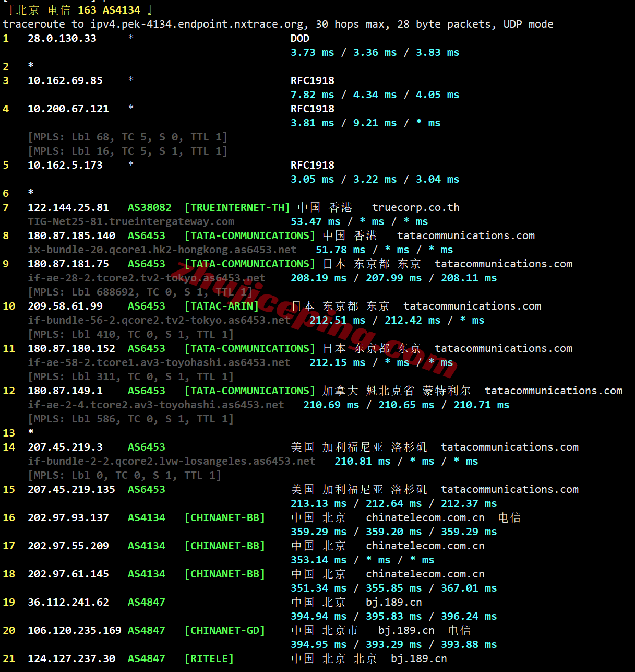Select latency value 3.05 ms
635x672 pixels.
coord(313,179)
